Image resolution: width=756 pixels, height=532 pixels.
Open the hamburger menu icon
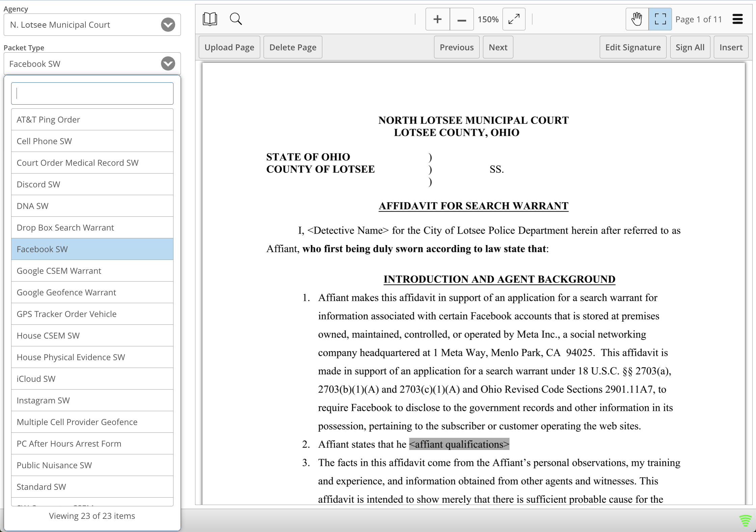click(737, 19)
